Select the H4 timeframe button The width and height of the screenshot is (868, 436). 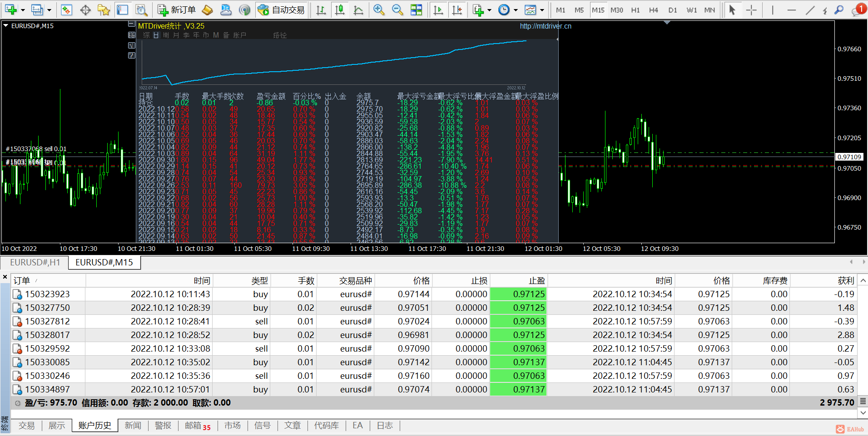pyautogui.click(x=653, y=10)
